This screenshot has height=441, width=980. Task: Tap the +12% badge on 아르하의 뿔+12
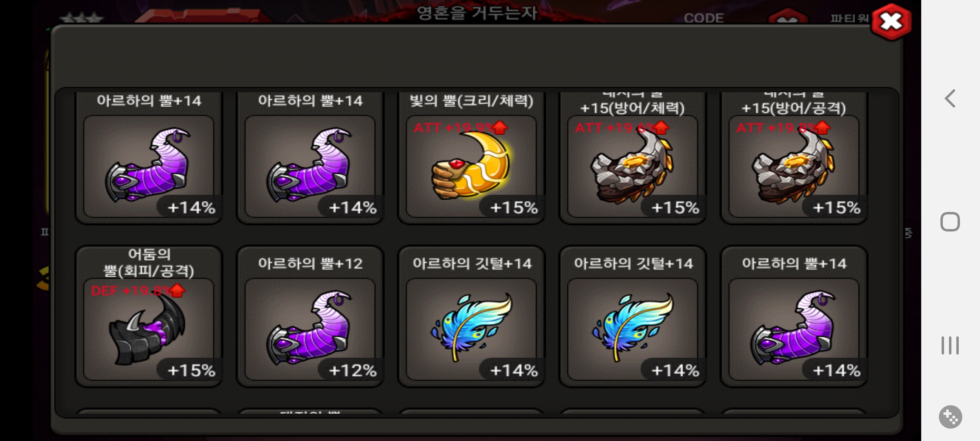tap(353, 371)
